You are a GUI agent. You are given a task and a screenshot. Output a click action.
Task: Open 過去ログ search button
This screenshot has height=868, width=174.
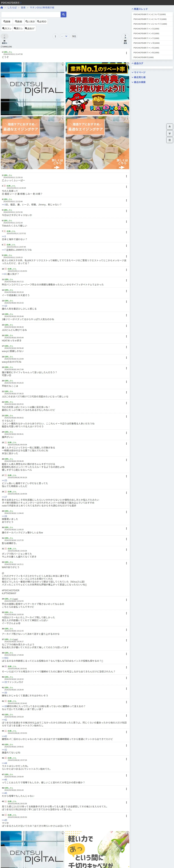30,29
